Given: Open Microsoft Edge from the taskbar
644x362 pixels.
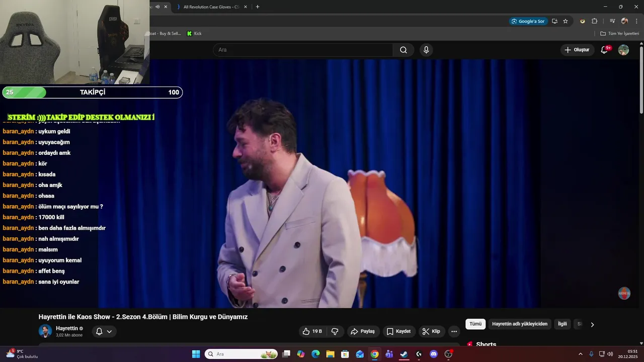Looking at the screenshot, I should tap(315, 354).
